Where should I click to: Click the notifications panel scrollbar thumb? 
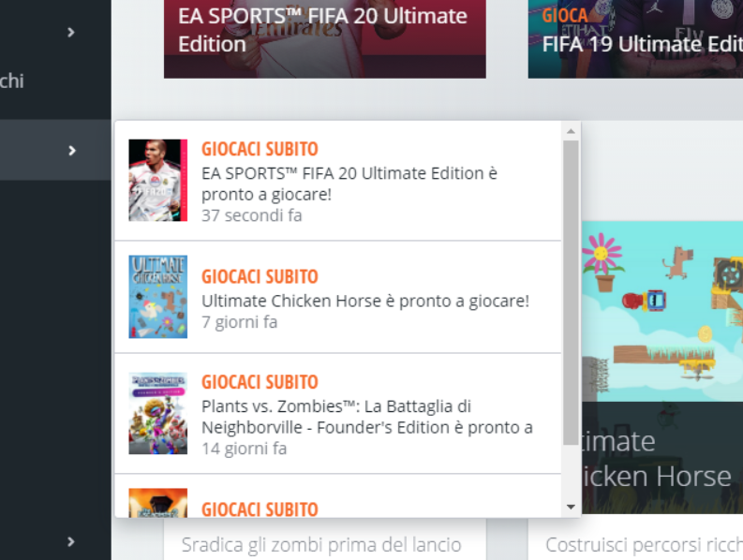click(x=571, y=293)
